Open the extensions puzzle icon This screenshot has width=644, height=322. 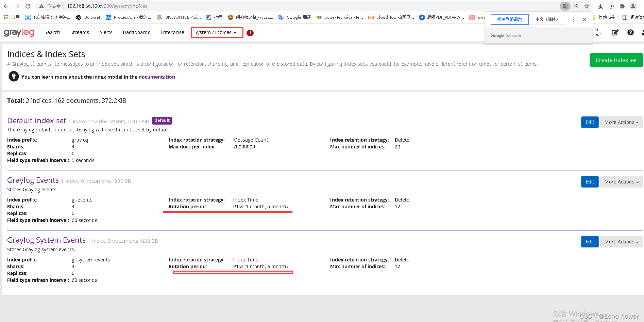coord(622,6)
